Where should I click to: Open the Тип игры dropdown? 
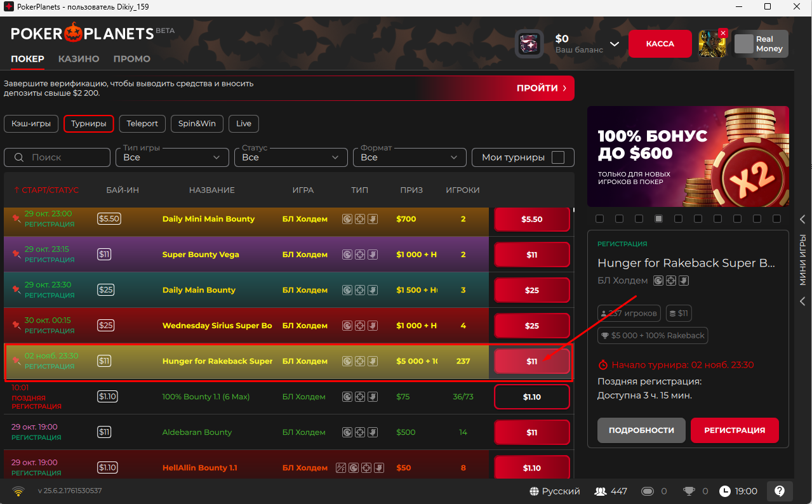pos(171,157)
